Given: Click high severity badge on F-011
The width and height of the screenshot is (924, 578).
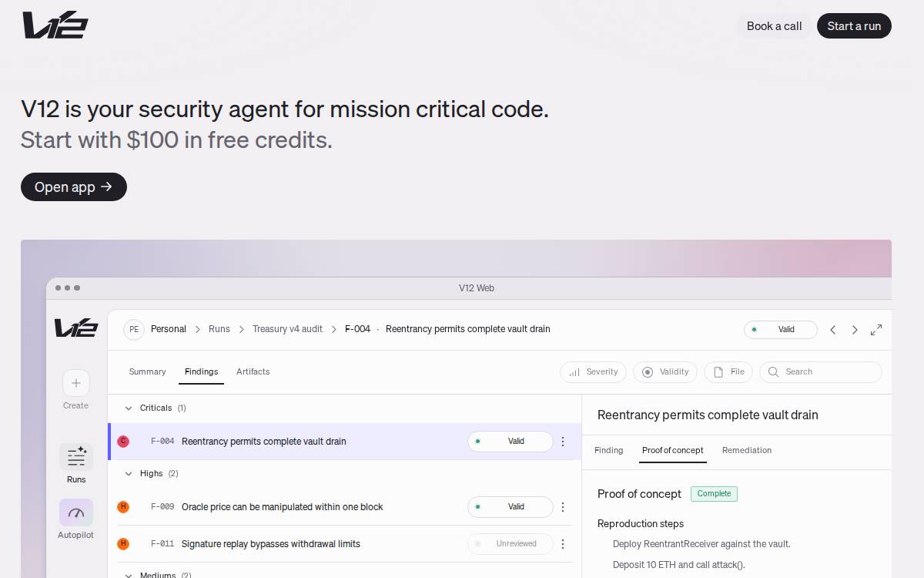Looking at the screenshot, I should coord(123,544).
